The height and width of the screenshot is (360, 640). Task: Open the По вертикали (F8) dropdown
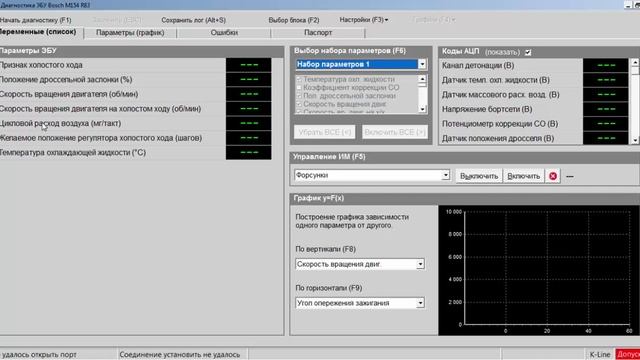(x=420, y=264)
